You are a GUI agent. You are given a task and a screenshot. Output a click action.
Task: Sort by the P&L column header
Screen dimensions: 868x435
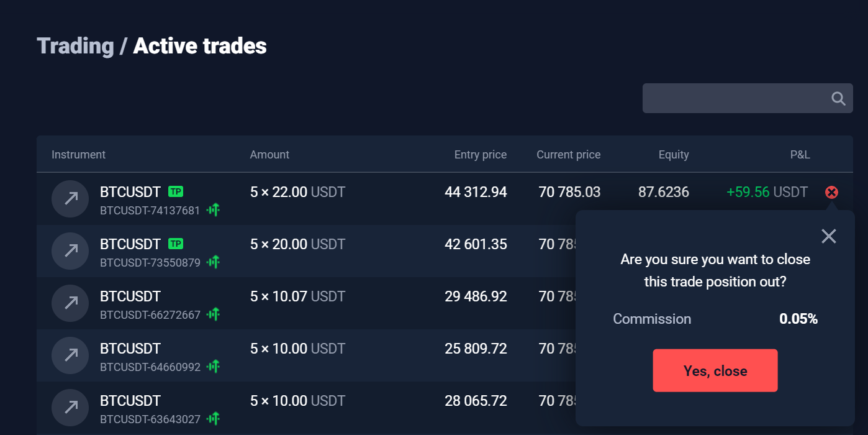[800, 155]
